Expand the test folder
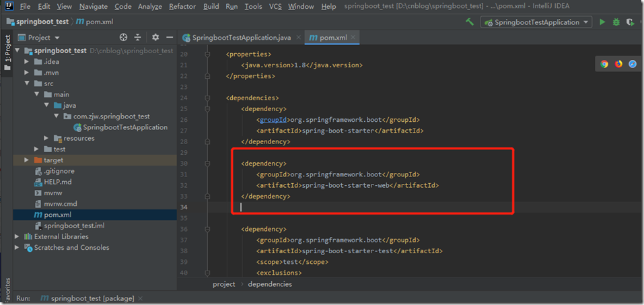This screenshot has width=644, height=305. click(x=36, y=149)
